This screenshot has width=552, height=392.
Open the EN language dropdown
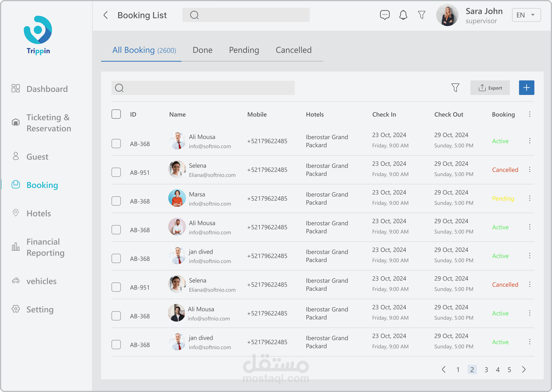526,15
